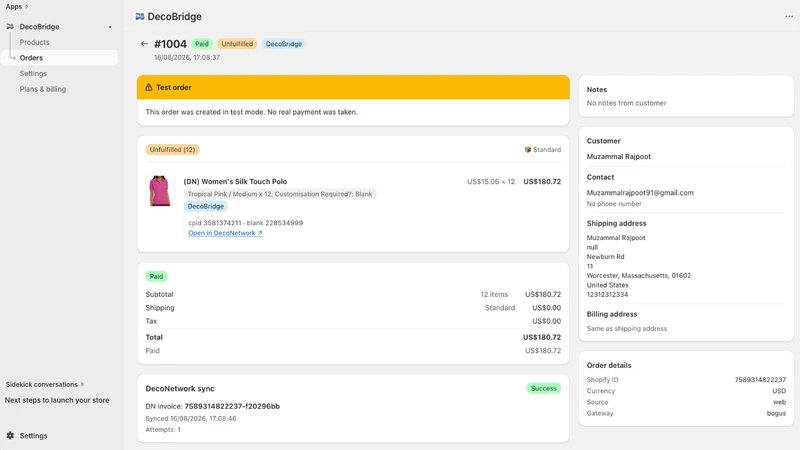Click the Tax amount US$0.00
The width and height of the screenshot is (800, 450).
(x=546, y=321)
